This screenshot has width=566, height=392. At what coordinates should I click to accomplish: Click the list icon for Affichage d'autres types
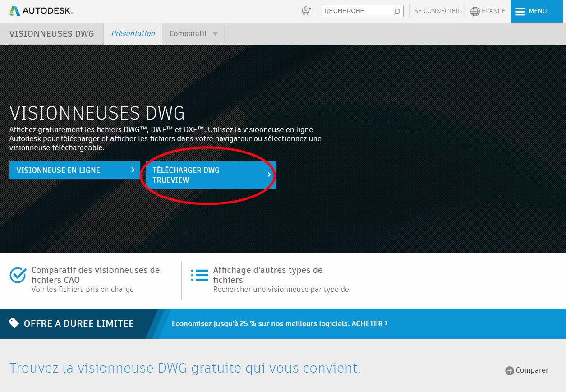[x=199, y=275]
